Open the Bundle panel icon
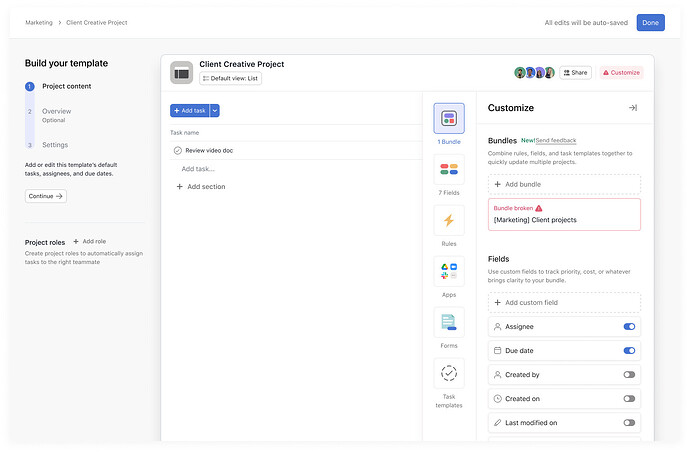The height and width of the screenshot is (452, 690). coord(449,118)
